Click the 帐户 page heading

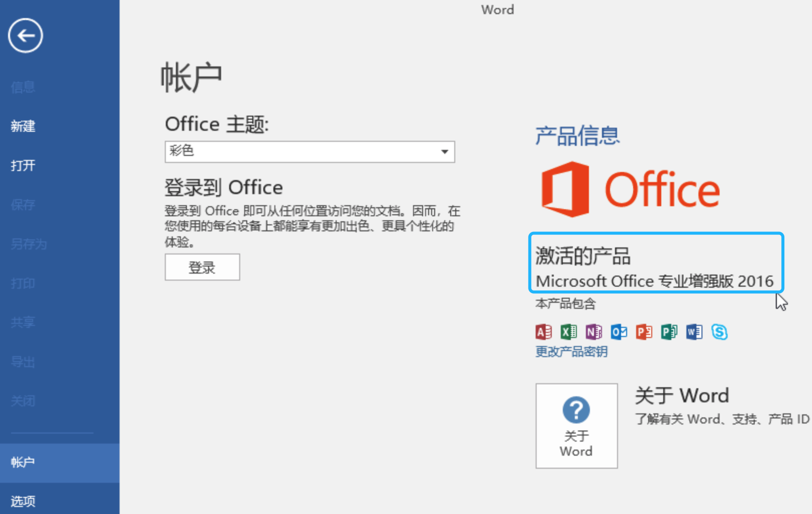191,77
